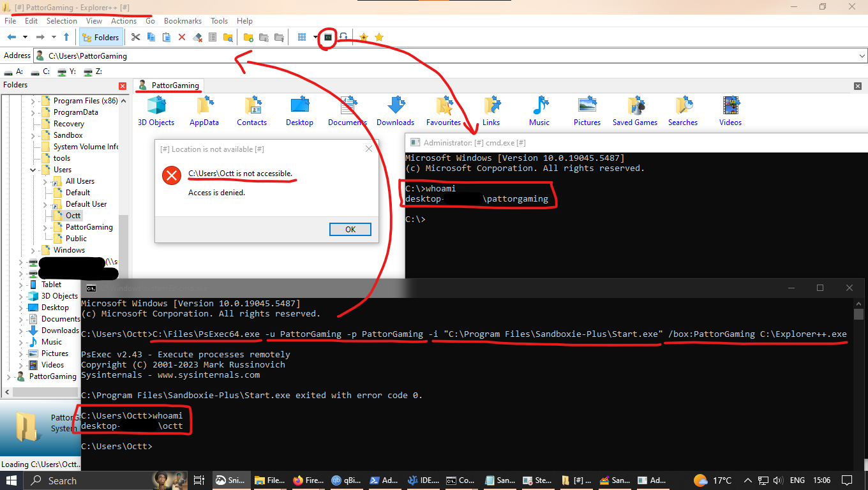Expand Program Files (x86) tree node
Image resolution: width=868 pixels, height=490 pixels.
[x=33, y=101]
